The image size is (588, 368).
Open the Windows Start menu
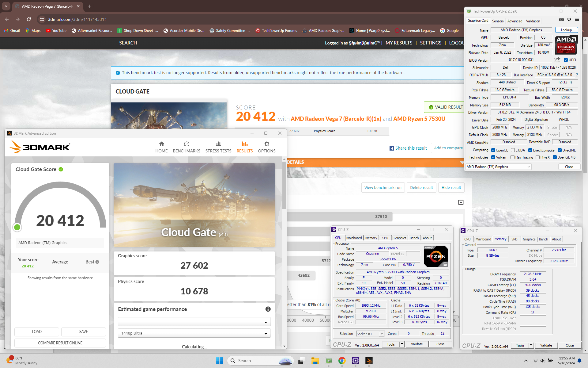tap(219, 361)
